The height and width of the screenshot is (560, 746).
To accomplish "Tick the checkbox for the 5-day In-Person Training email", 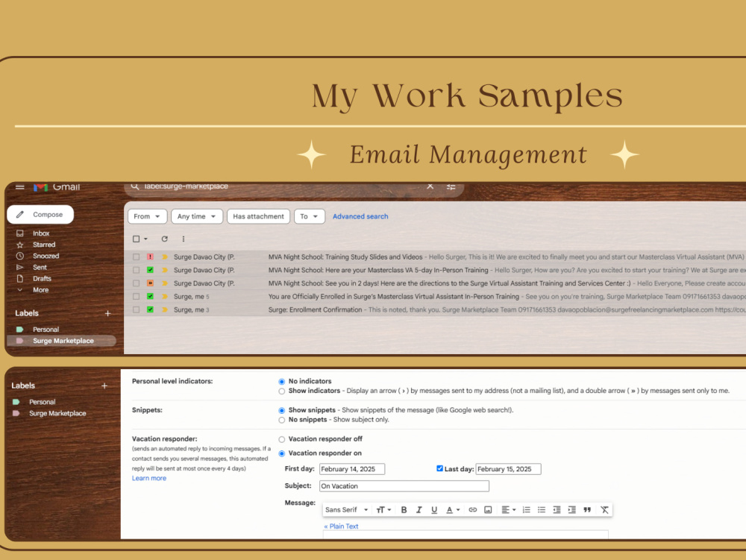I will pos(136,270).
